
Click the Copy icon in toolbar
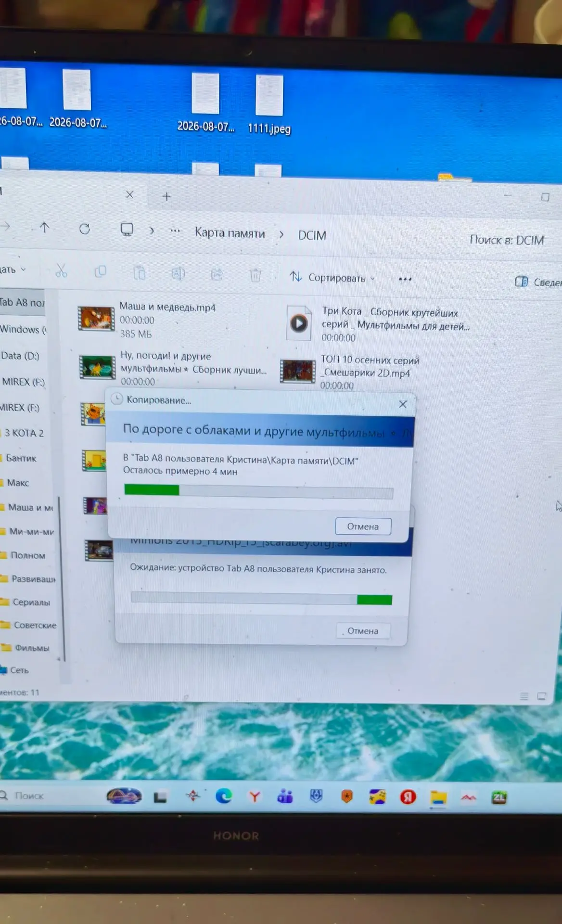(100, 272)
